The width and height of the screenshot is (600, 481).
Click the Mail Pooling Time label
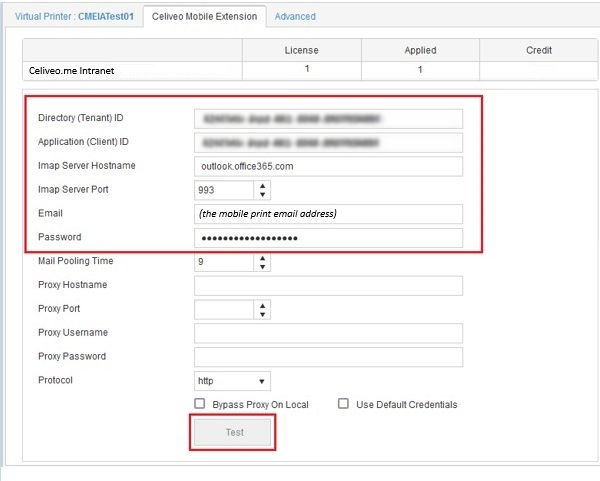(x=75, y=261)
